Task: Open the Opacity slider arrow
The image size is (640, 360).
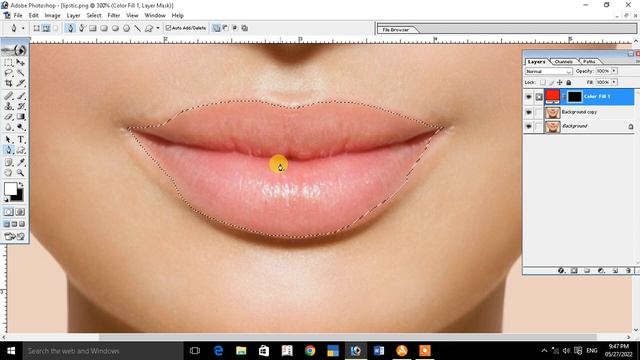Action: tap(614, 71)
